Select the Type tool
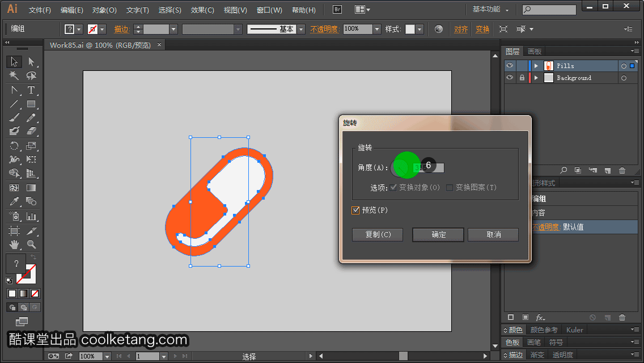This screenshot has width=644, height=363. point(31,90)
